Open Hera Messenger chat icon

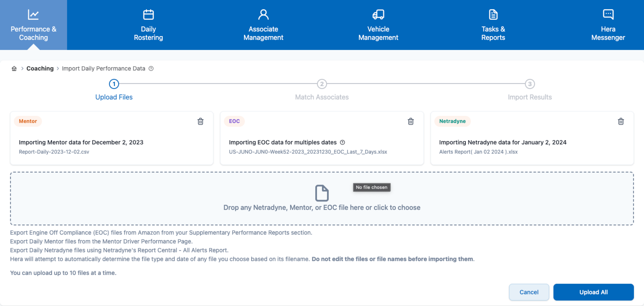point(608,14)
